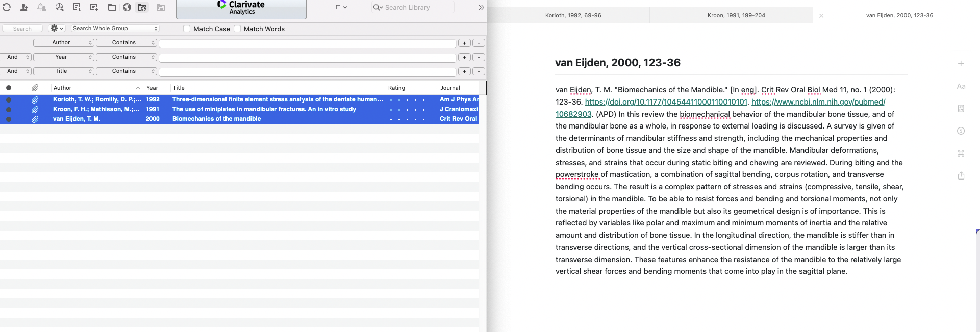Open the Author field selector dropdown
The height and width of the screenshot is (332, 980).
(x=64, y=43)
